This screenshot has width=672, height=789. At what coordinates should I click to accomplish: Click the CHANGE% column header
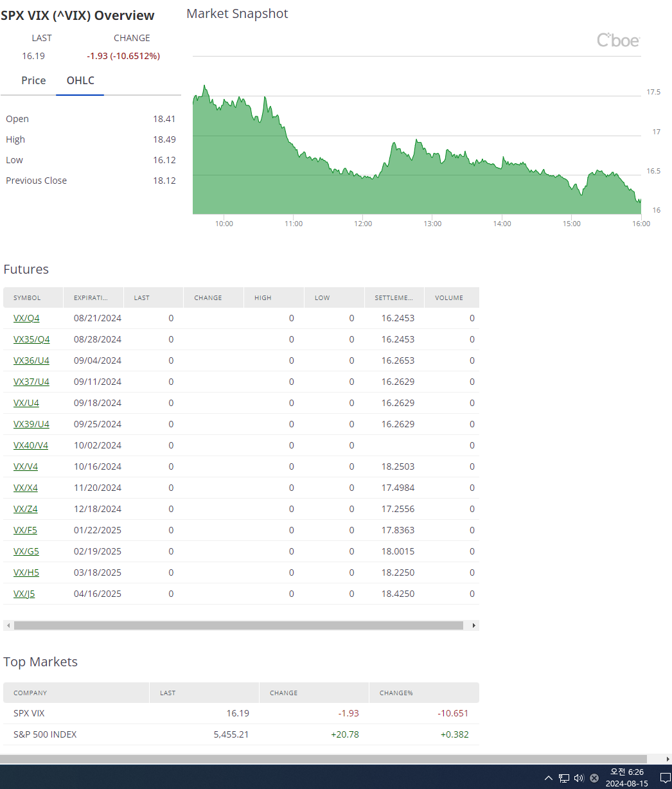click(424, 693)
